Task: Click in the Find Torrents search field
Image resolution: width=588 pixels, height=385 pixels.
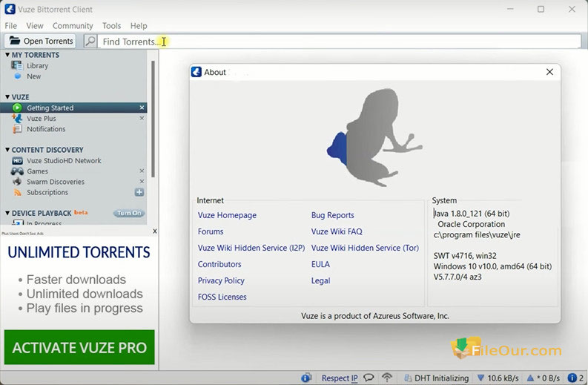Action: click(x=339, y=42)
